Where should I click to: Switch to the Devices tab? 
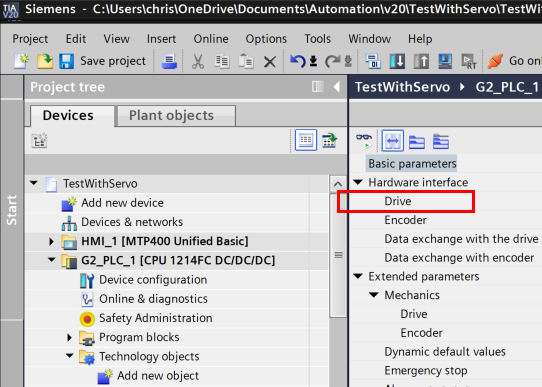72,116
